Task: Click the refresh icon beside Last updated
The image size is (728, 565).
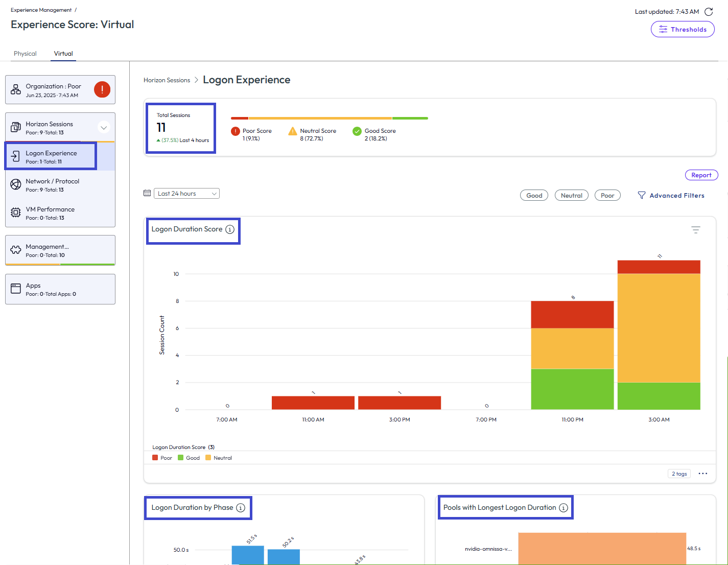Action: coord(709,12)
